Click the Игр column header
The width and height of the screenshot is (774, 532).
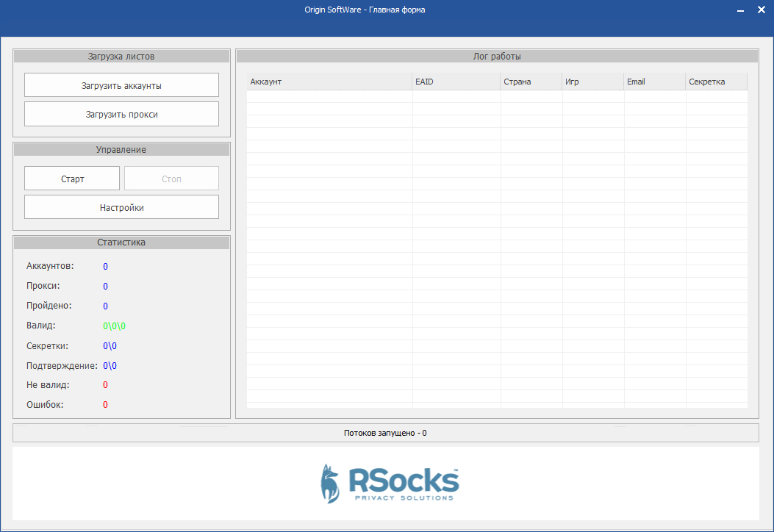tap(592, 82)
